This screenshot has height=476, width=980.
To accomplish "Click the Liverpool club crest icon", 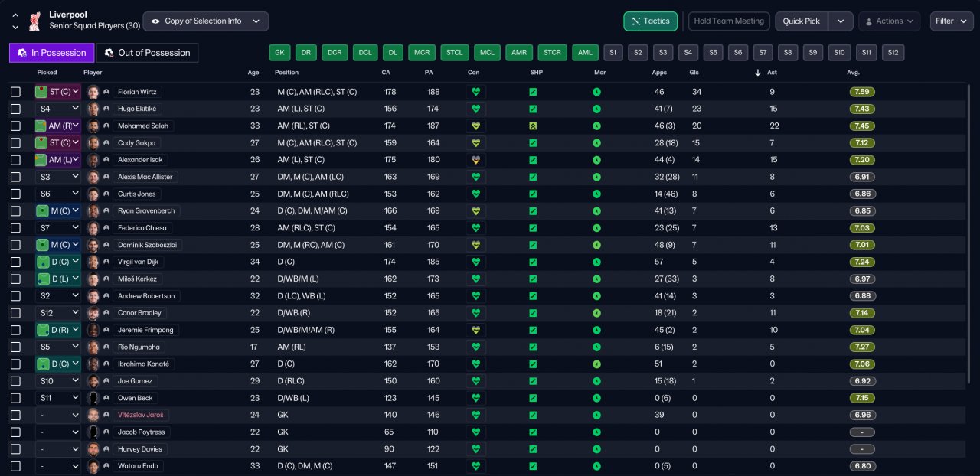I will (x=34, y=21).
